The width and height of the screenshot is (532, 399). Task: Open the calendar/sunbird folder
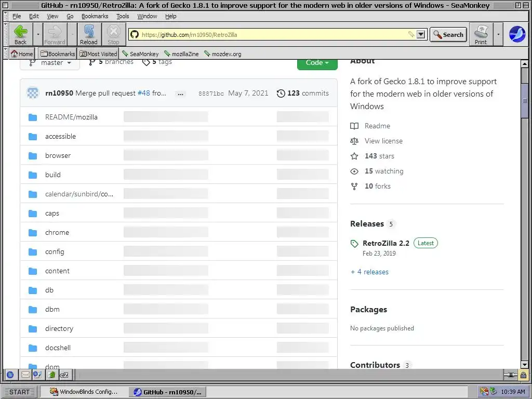pyautogui.click(x=79, y=194)
